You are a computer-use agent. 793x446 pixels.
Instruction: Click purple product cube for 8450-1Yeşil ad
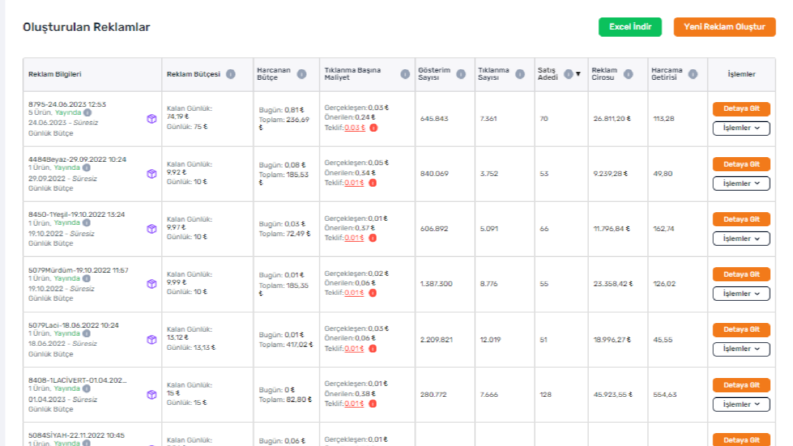[152, 229]
